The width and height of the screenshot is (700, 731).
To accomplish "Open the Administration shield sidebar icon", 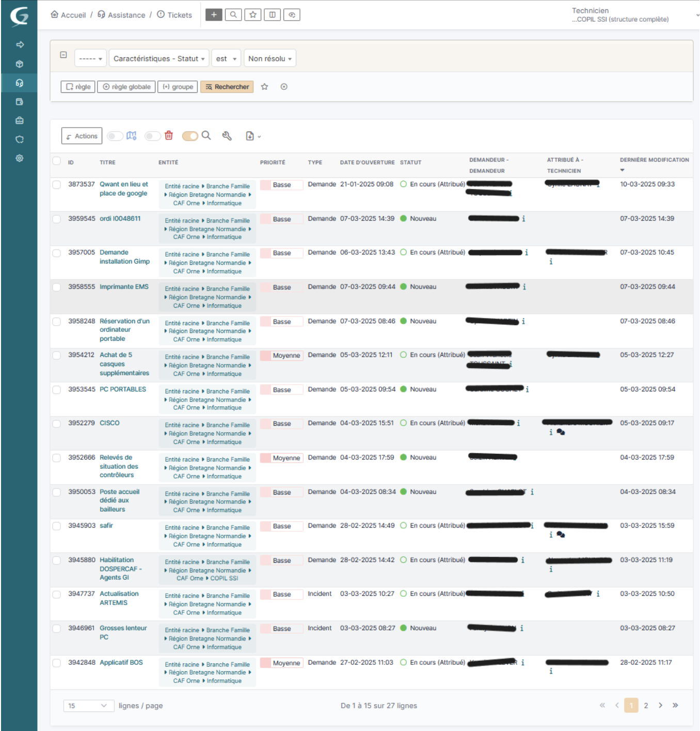I will pos(20,139).
